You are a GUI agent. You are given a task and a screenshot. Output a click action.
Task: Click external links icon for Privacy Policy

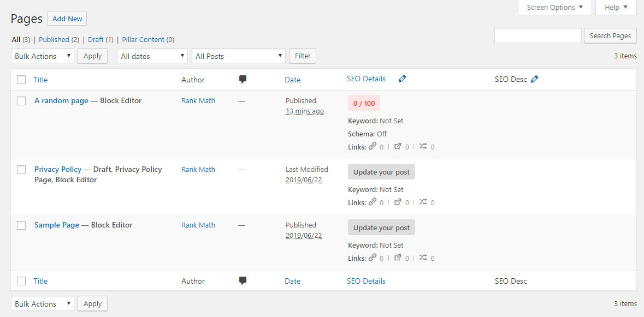[398, 202]
